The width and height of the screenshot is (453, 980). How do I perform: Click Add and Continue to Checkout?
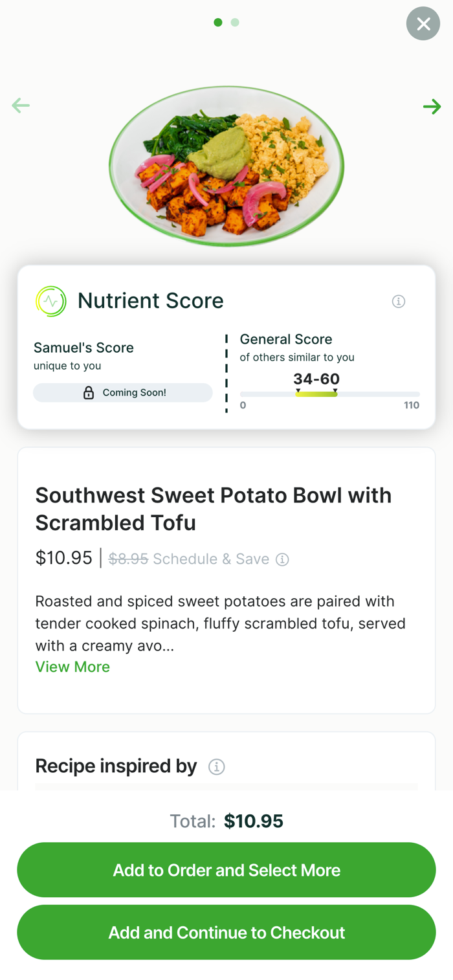click(x=226, y=932)
